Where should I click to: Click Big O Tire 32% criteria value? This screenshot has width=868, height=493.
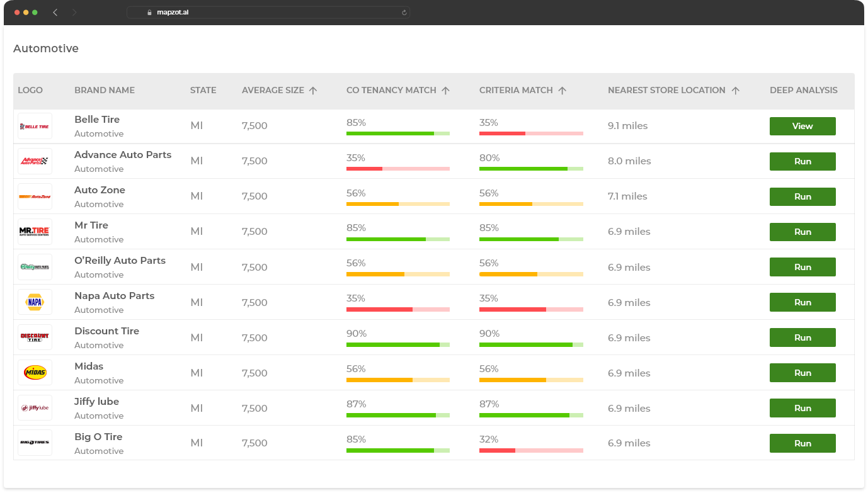489,439
